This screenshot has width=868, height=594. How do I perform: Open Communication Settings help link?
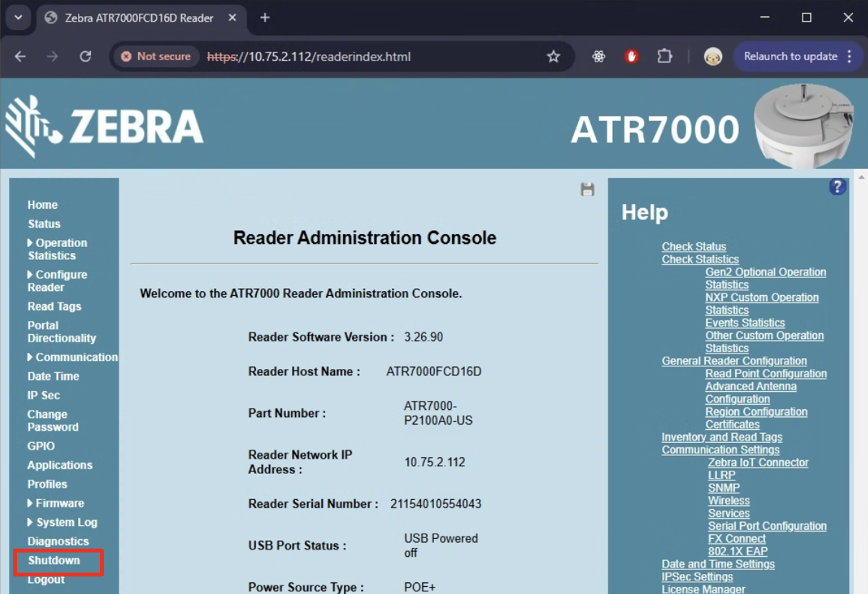coord(721,450)
